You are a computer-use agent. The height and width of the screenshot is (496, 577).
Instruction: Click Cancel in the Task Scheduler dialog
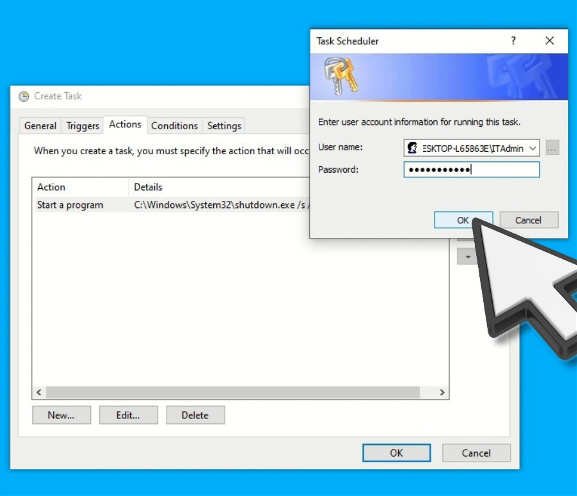529,220
